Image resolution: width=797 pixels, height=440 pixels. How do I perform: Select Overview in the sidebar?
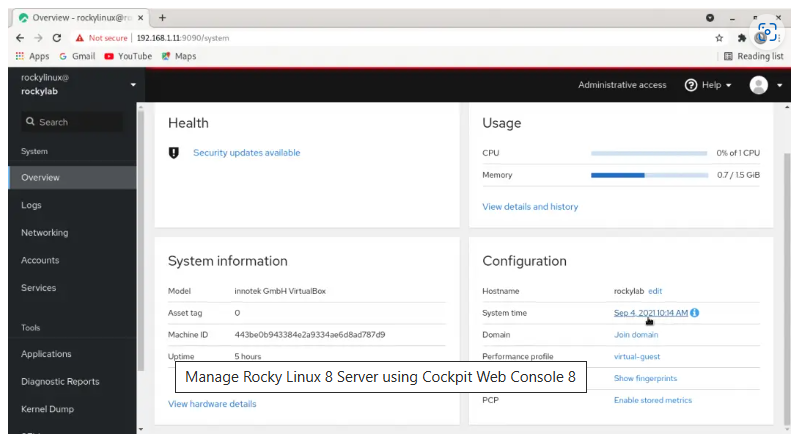coord(72,178)
